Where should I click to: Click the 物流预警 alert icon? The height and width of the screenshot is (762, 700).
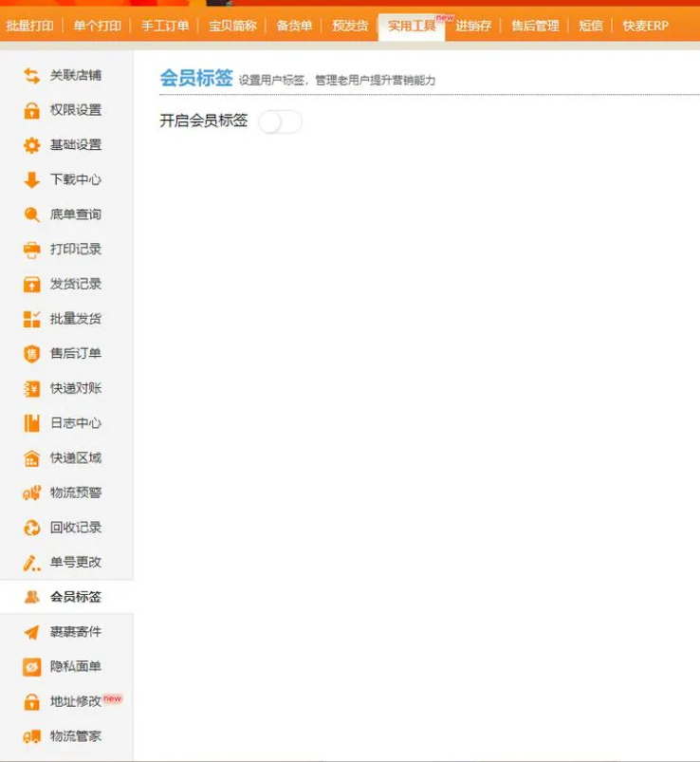coord(31,493)
